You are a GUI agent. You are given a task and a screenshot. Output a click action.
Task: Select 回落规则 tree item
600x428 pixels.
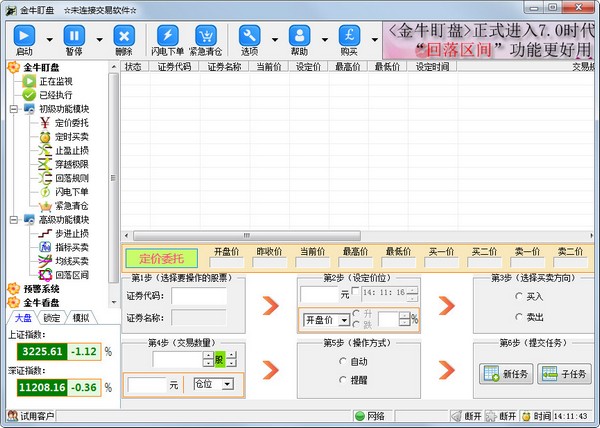pyautogui.click(x=72, y=178)
